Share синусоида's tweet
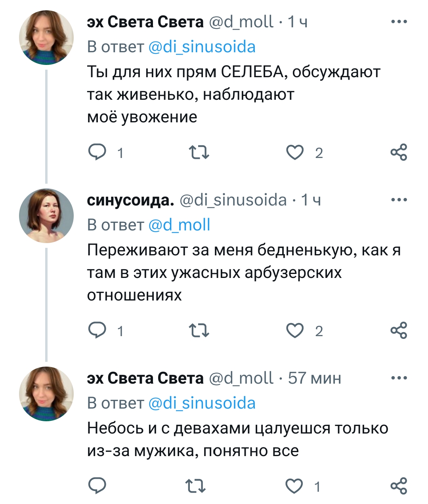Image resolution: width=428 pixels, height=504 pixels. (399, 331)
